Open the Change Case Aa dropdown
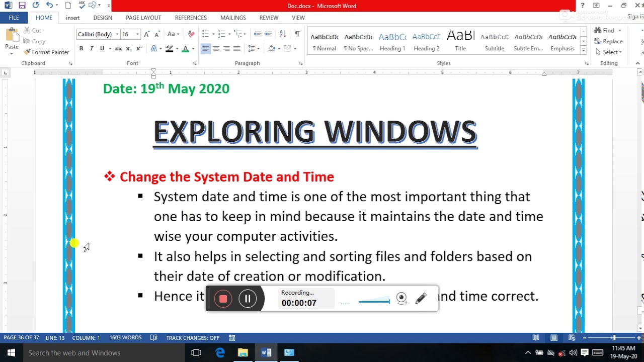Image resolution: width=644 pixels, height=362 pixels. (x=174, y=34)
